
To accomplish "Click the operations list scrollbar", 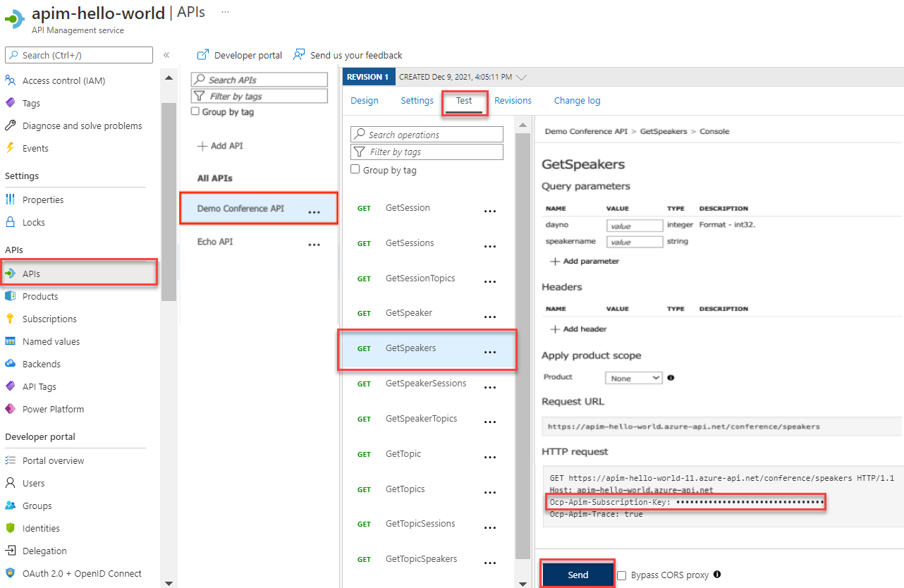I will point(523,345).
